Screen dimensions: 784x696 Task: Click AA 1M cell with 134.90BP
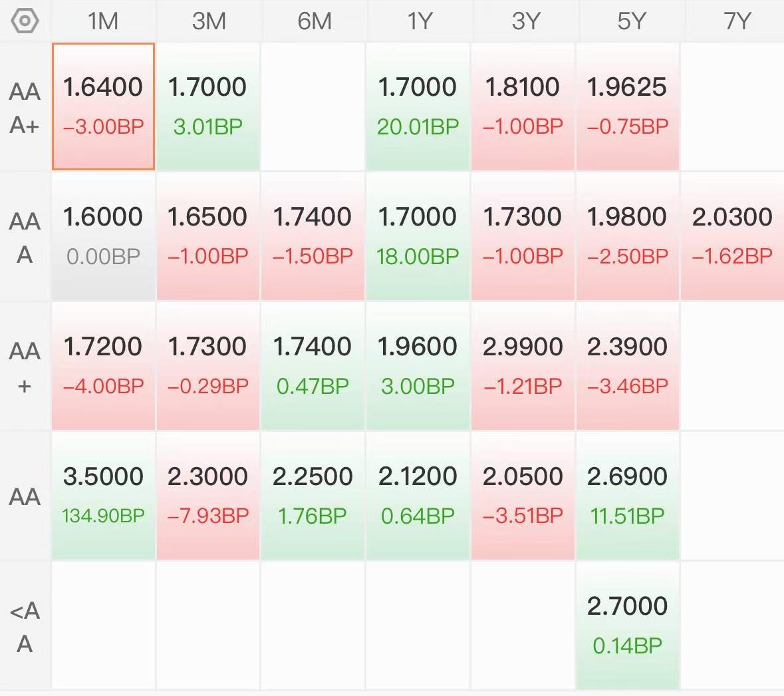[x=103, y=496]
